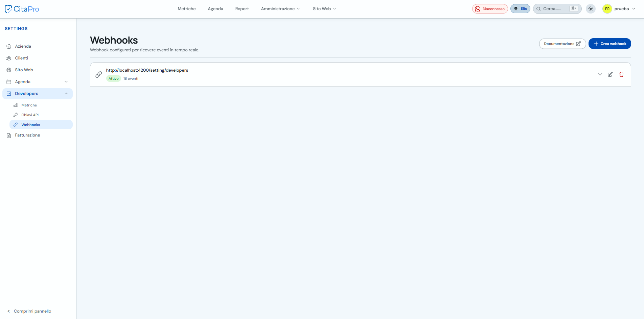Viewport: 644px width, 319px height.
Task: Click the Elio avatar dot icon
Action: (516, 8)
